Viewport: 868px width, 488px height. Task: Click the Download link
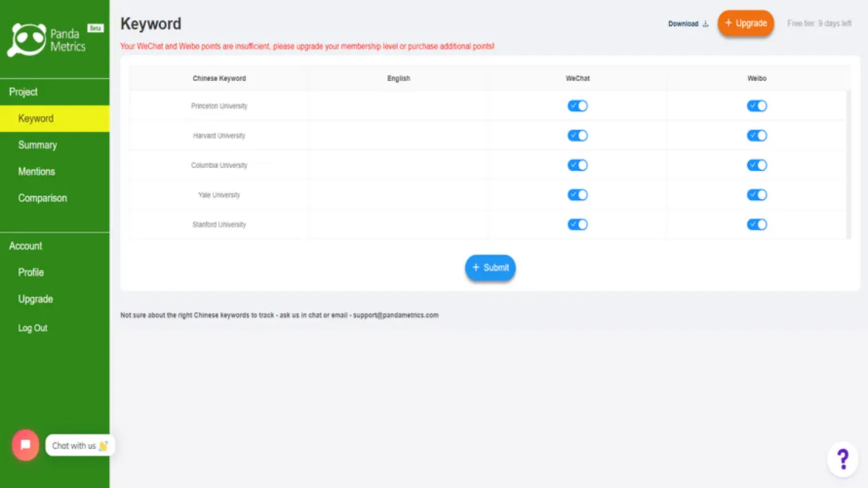coord(689,24)
